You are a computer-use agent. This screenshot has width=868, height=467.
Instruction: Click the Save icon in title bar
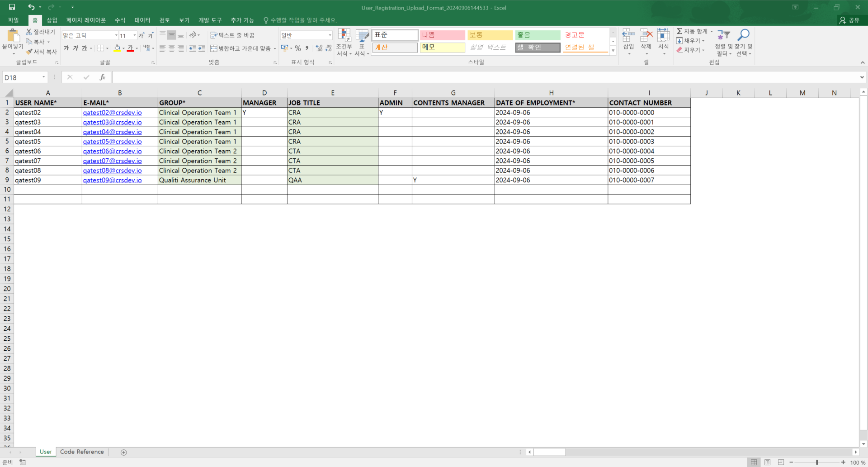12,7
